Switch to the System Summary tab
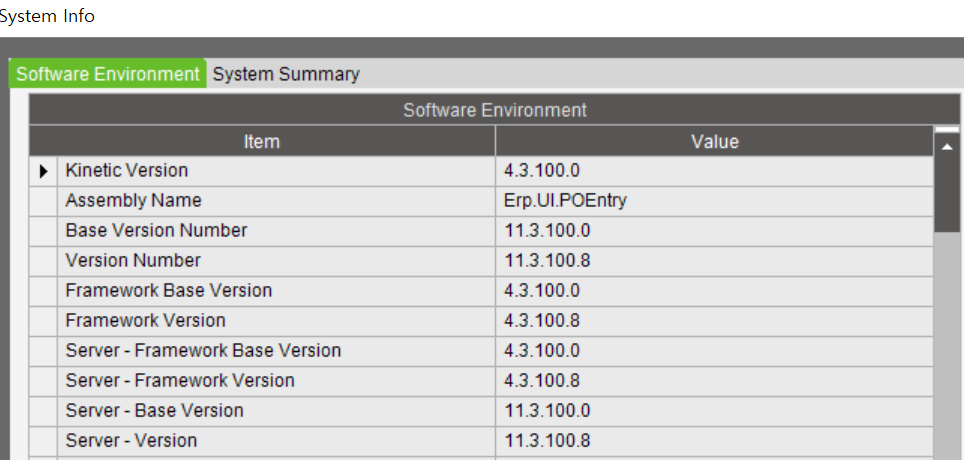This screenshot has height=460, width=964. tap(286, 74)
